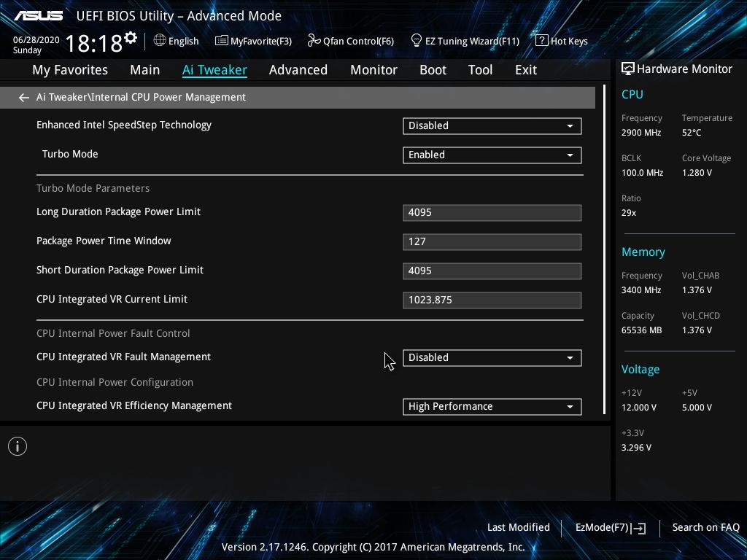The height and width of the screenshot is (560, 747).
Task: Click the English language button
Action: point(177,41)
